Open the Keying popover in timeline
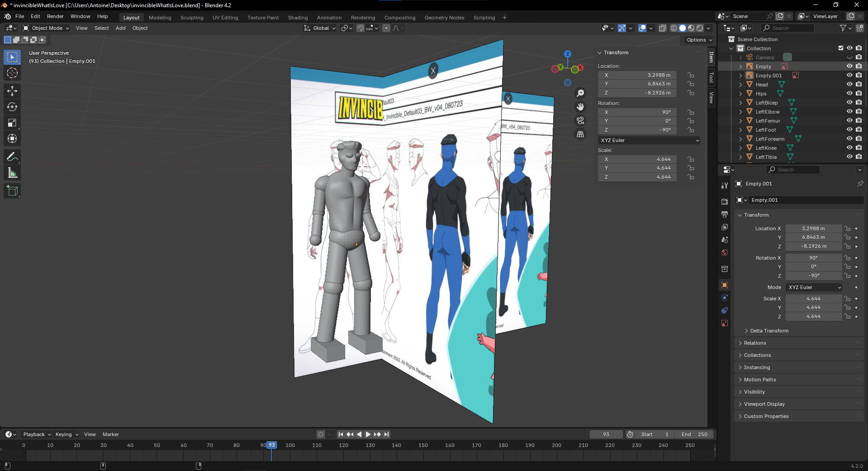Image resolution: width=868 pixels, height=471 pixels. point(66,434)
